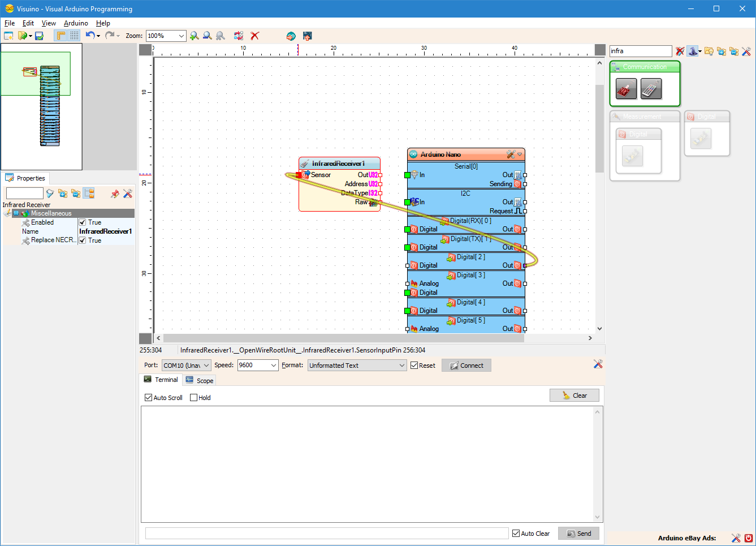Click the Open project folder icon
Screen dimensions: 756x546
click(22, 36)
